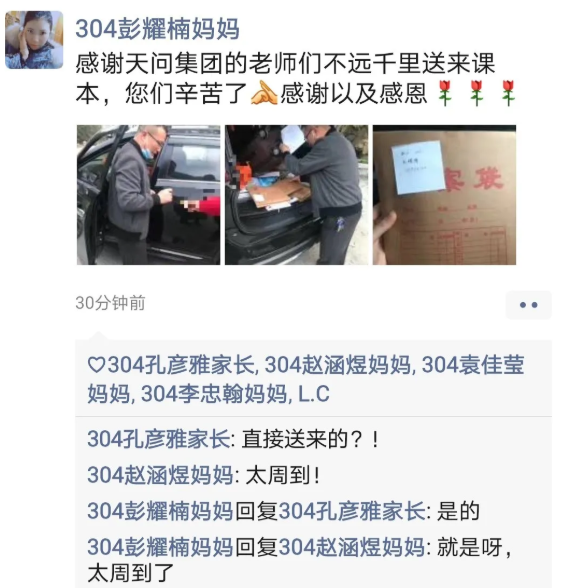Screen dimensions: 563x588
Task: Open the poster's profile avatar
Action: click(34, 40)
